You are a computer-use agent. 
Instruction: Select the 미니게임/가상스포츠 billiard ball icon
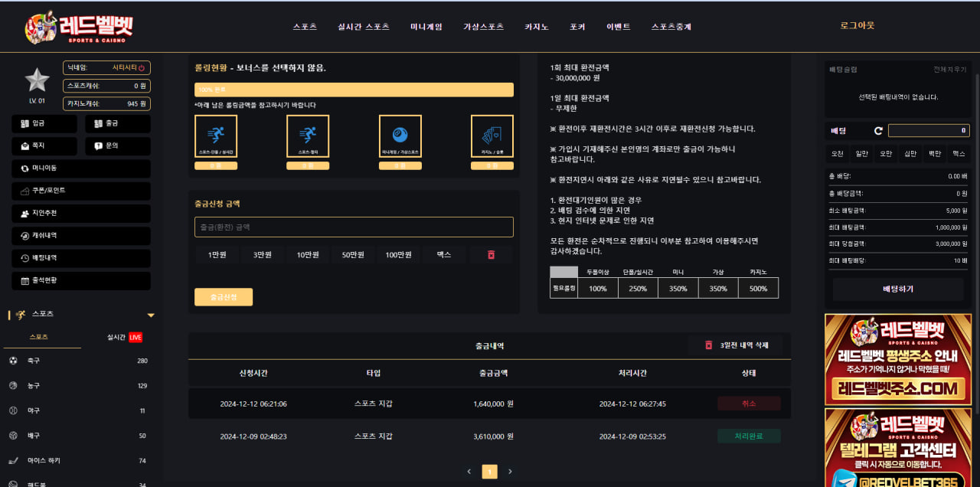(x=400, y=136)
